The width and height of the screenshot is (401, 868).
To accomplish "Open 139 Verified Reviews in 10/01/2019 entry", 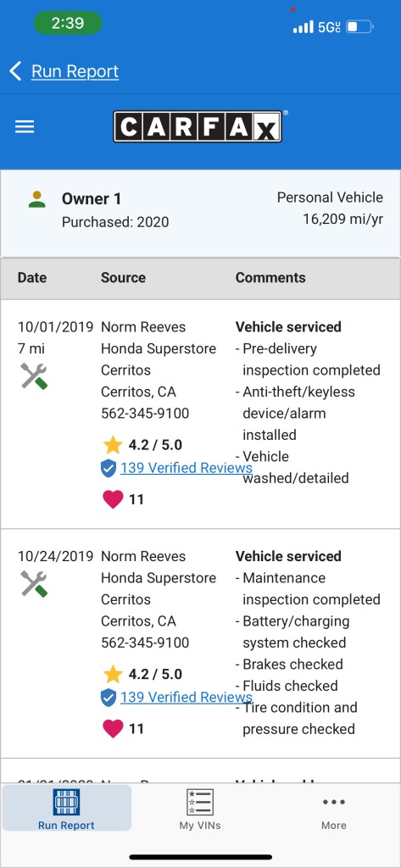I will (x=187, y=468).
